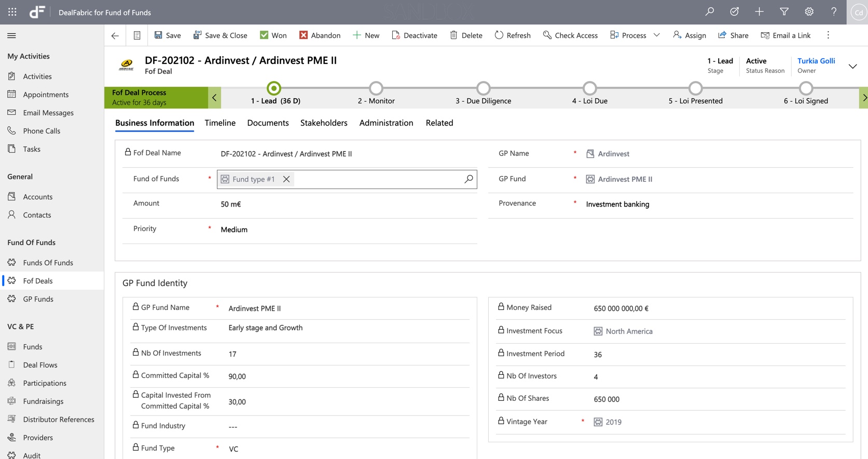Select the 5 - Loi Presented stage
The image size is (868, 459).
(696, 88)
